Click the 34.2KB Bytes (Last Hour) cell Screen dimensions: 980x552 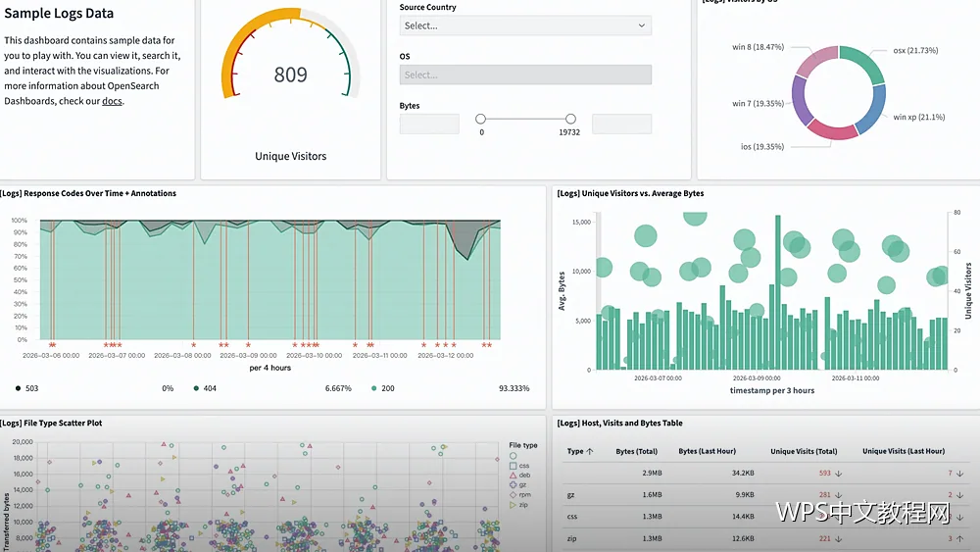pyautogui.click(x=743, y=474)
